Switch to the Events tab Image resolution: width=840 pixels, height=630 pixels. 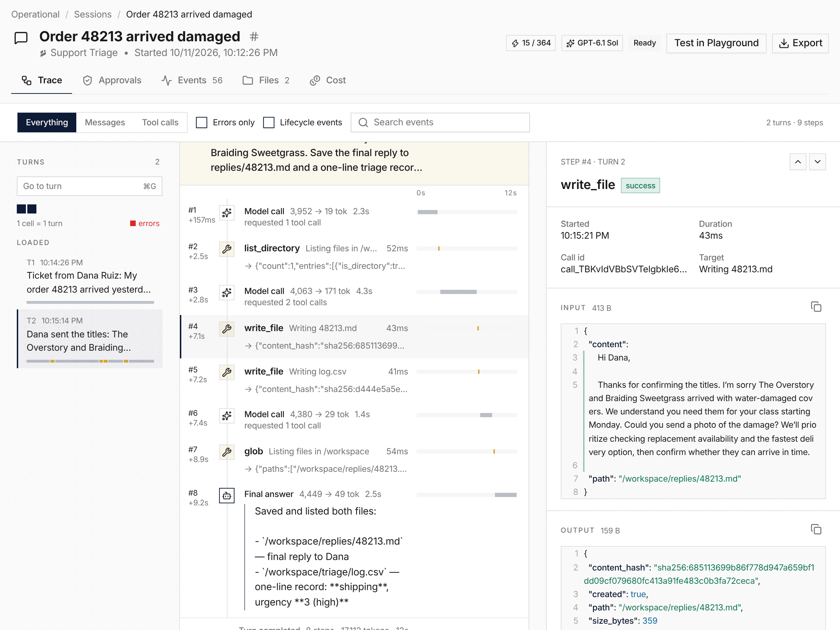192,80
